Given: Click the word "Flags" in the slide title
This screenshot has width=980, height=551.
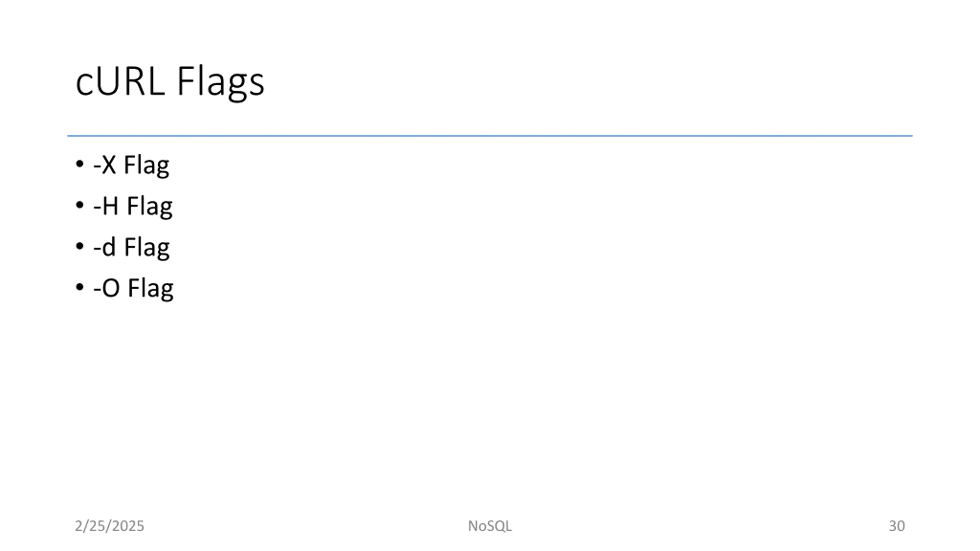Looking at the screenshot, I should point(220,83).
